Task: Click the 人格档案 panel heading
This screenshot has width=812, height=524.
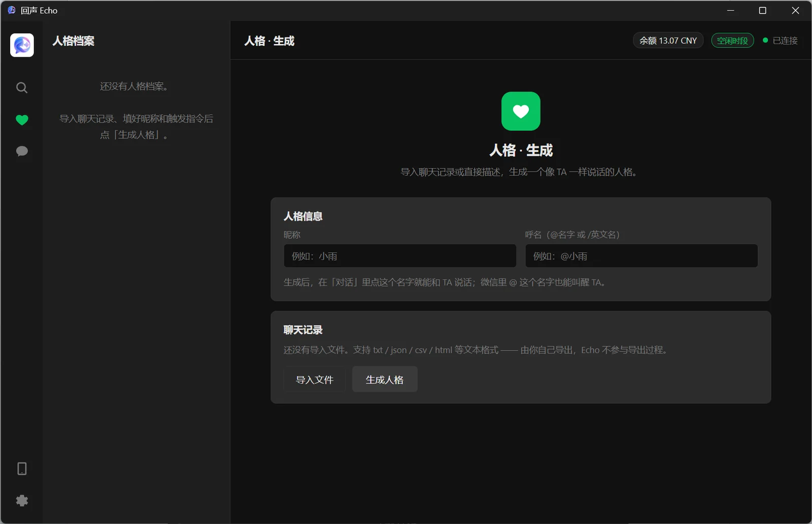Action: point(74,41)
